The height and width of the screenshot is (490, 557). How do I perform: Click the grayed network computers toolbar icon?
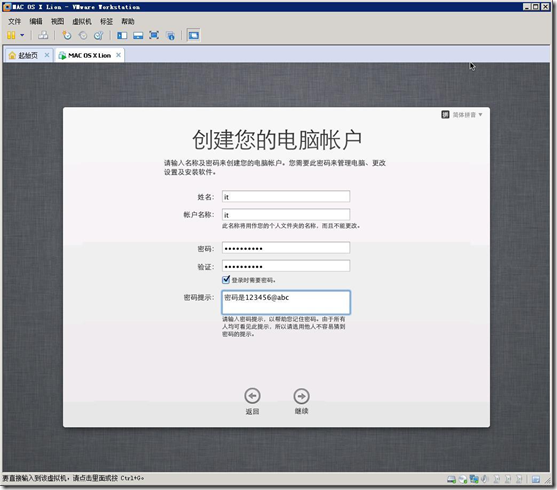pyautogui.click(x=43, y=35)
